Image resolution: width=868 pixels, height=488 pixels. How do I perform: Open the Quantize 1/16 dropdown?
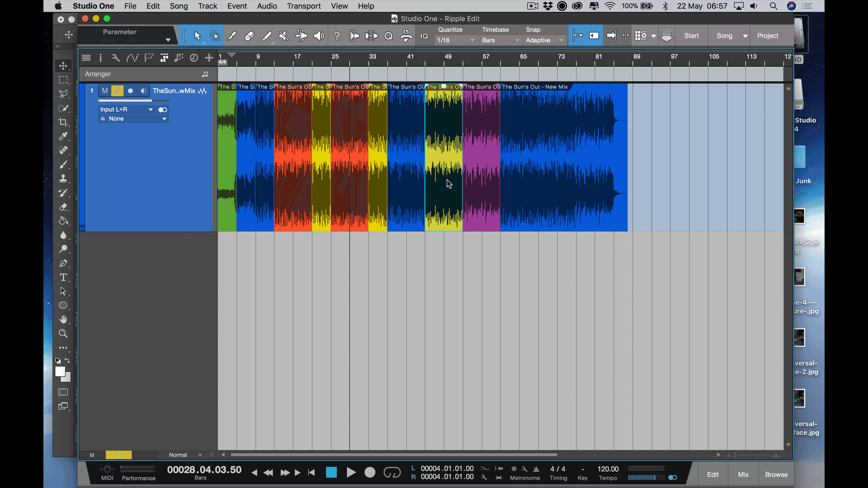coord(456,40)
